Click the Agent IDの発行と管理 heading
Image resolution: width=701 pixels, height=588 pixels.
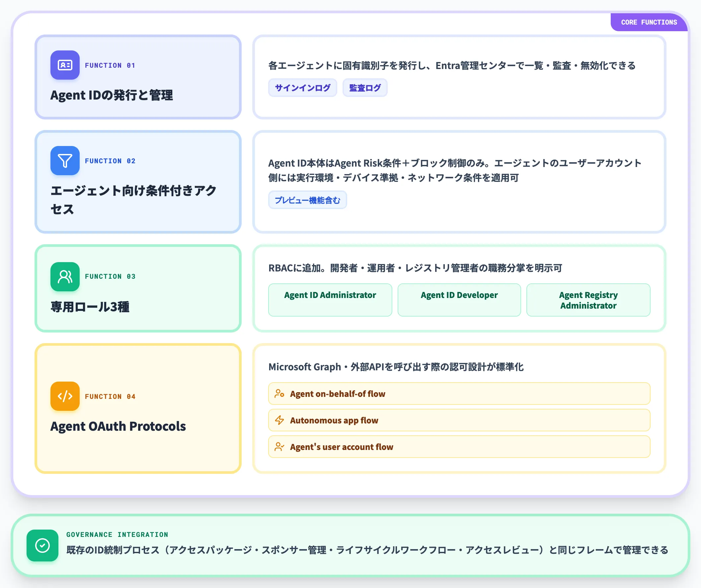coord(112,95)
